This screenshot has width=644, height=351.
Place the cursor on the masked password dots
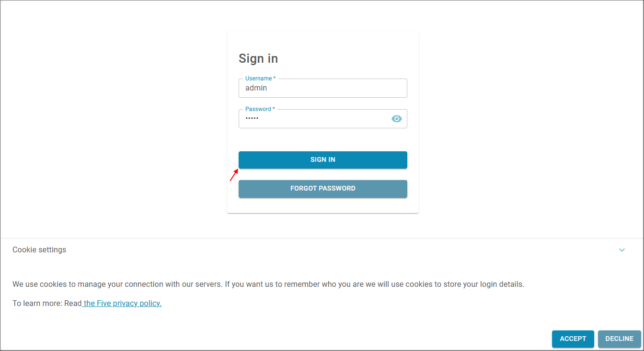(x=252, y=118)
